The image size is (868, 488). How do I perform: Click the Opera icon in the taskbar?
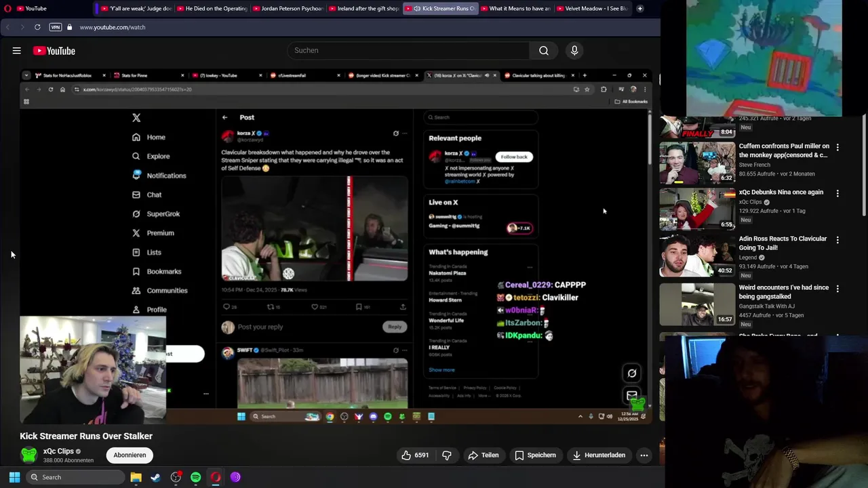216,477
